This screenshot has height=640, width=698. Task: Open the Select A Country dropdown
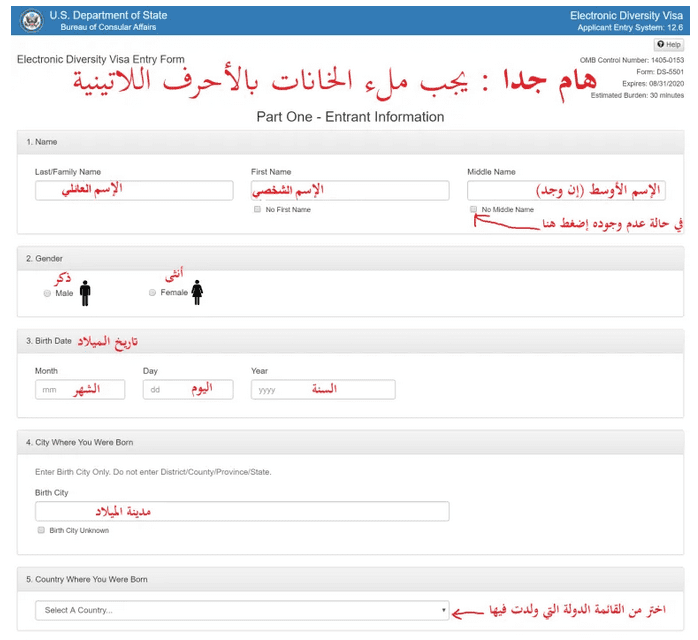pyautogui.click(x=242, y=610)
